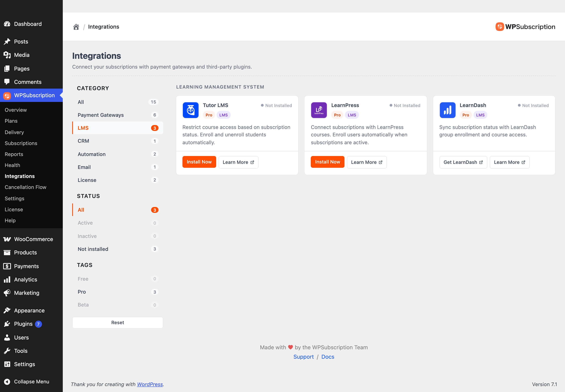Click the Pages icon in sidebar
565x392 pixels.
(x=7, y=69)
